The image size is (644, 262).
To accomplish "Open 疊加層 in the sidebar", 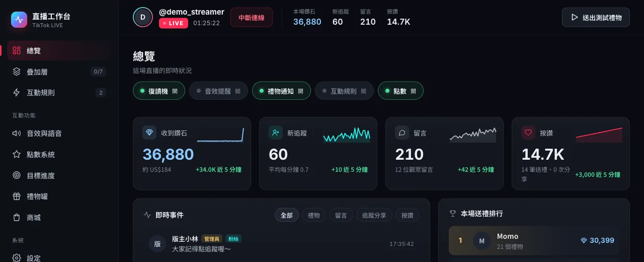I will pyautogui.click(x=59, y=72).
